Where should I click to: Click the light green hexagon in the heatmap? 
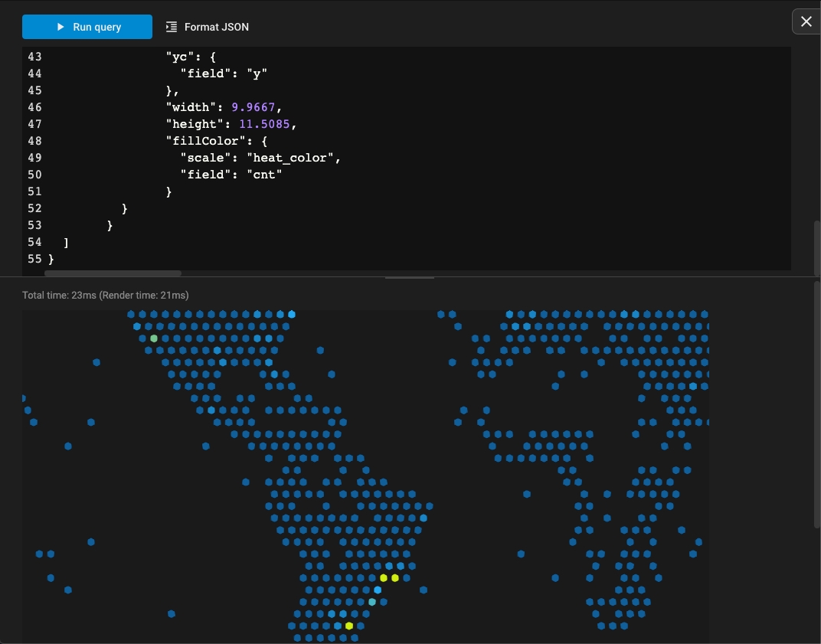click(154, 338)
